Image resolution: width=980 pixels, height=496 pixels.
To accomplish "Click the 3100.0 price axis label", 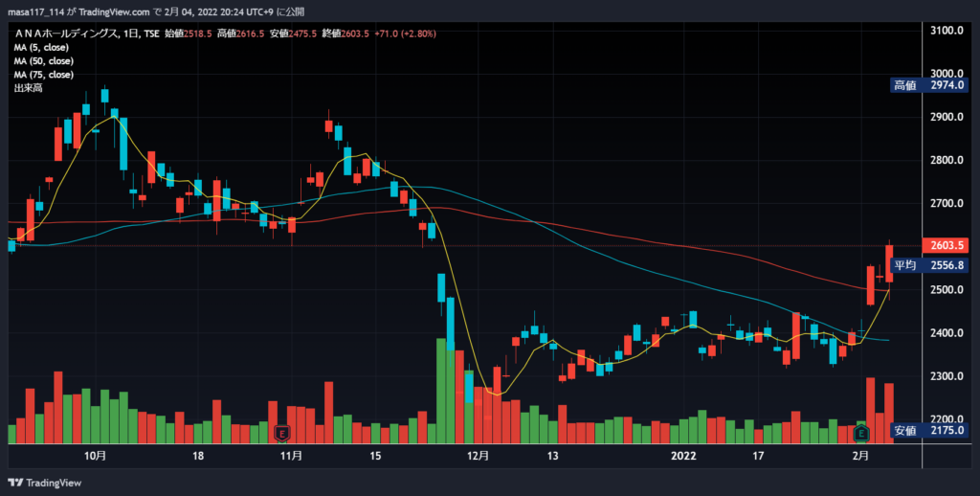I will (946, 30).
